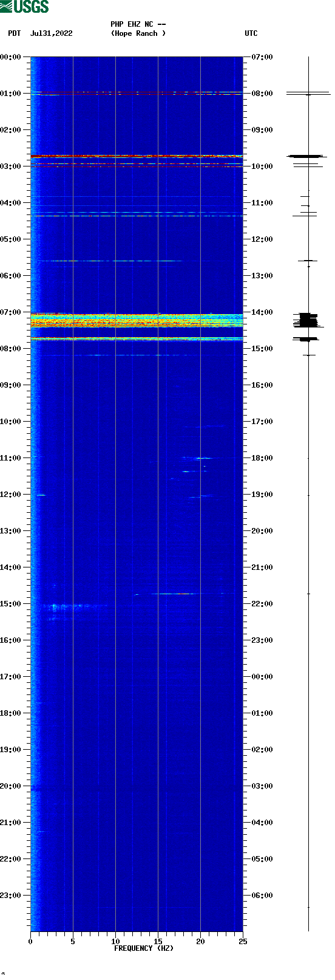Click the '22:00' UTC time label
Image resolution: width=335 pixels, height=980 pixels.
(x=262, y=604)
